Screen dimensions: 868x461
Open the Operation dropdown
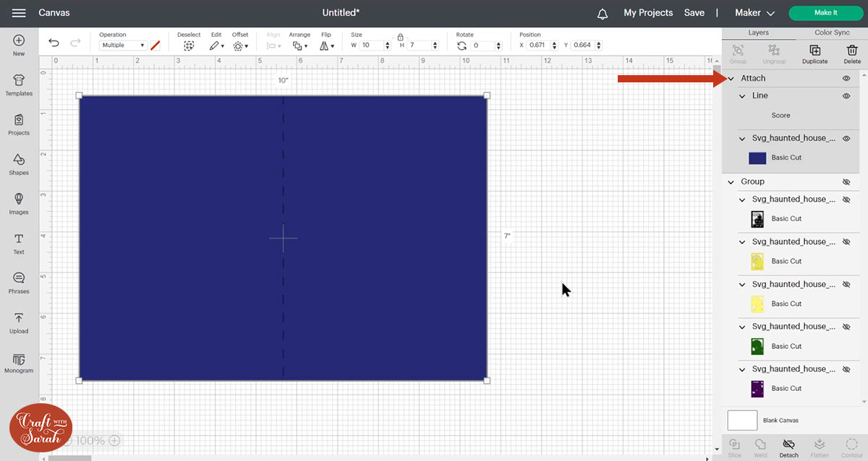click(123, 46)
